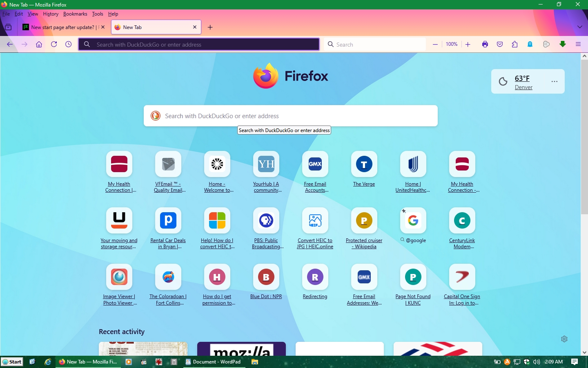Zoom out with the minus button

click(x=435, y=44)
